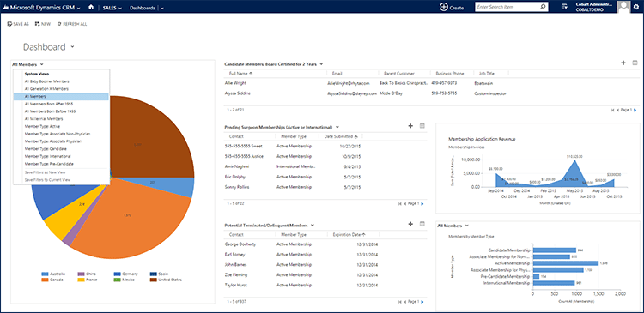Image resolution: width=644 pixels, height=313 pixels.
Task: Go to next page in Pending Surgeon Memberships
Action: pos(422,203)
